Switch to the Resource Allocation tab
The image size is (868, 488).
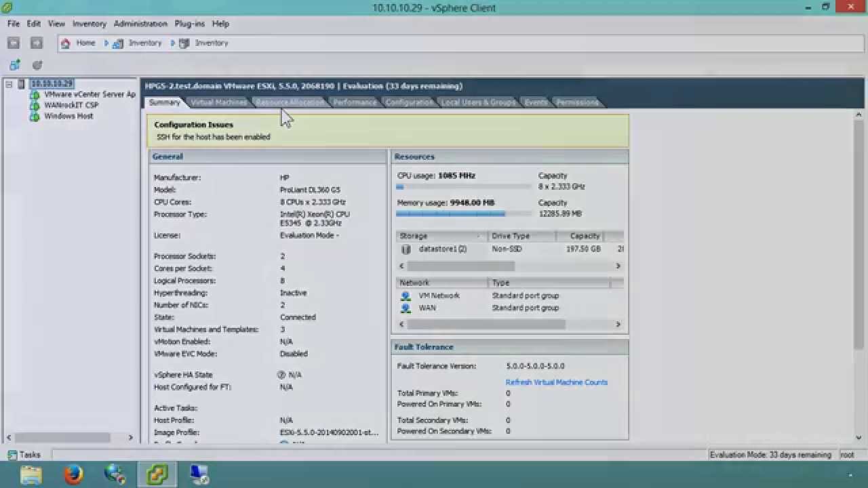click(290, 102)
